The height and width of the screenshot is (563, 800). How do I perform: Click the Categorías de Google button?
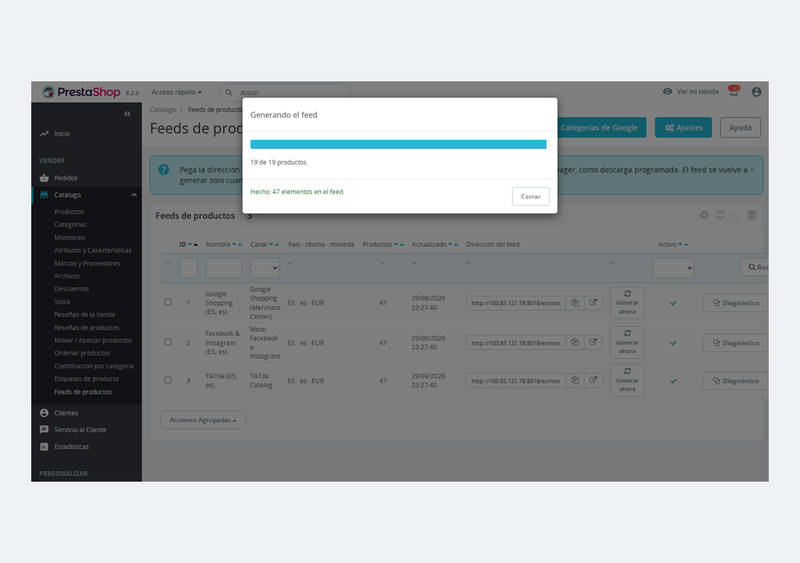point(599,128)
